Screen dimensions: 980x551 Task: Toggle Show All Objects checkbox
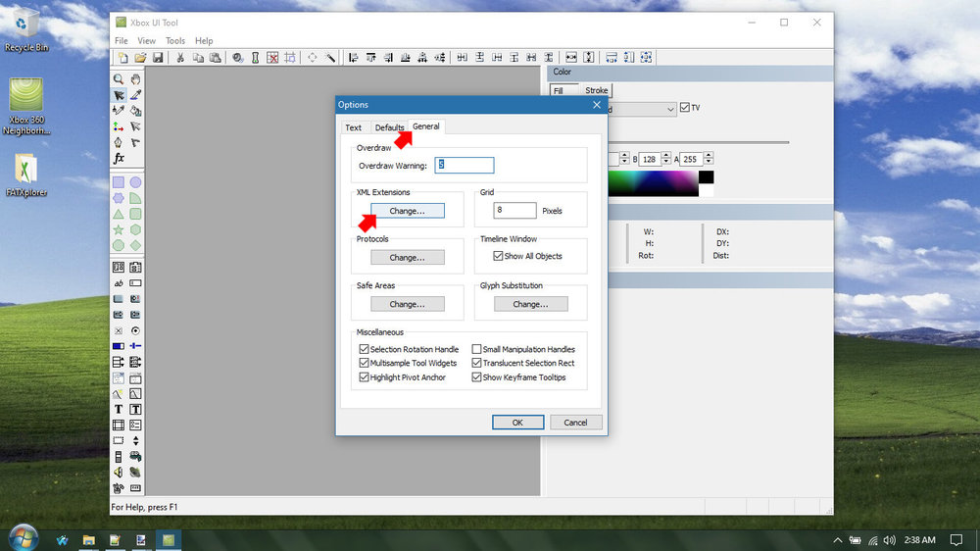tap(498, 256)
